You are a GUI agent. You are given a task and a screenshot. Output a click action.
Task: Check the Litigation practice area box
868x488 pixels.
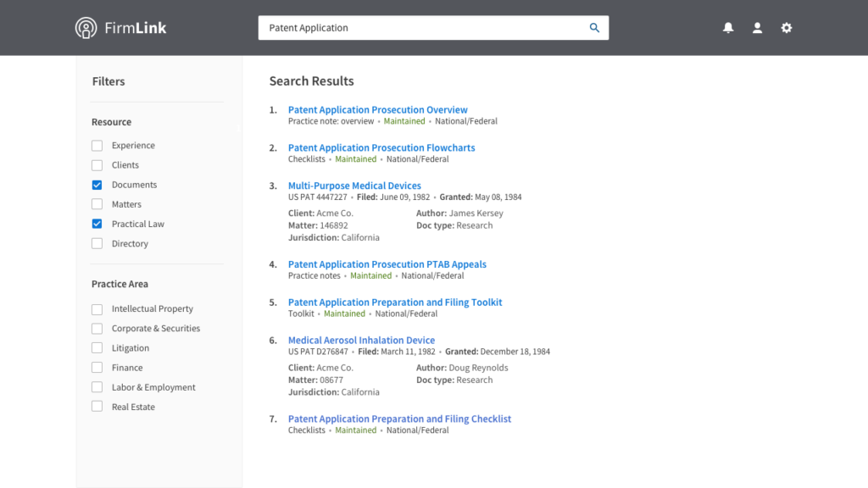point(97,348)
